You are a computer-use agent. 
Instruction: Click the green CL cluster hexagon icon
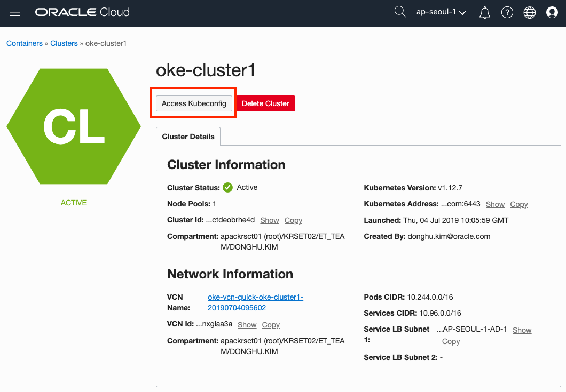click(74, 126)
